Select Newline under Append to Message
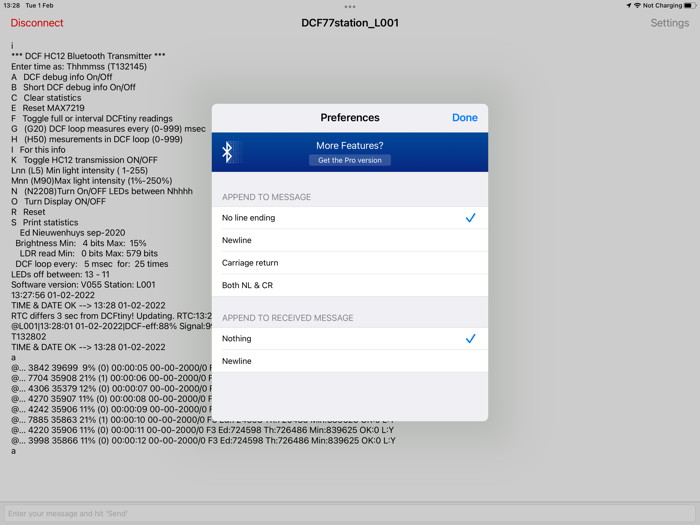The image size is (700, 525). 350,240
